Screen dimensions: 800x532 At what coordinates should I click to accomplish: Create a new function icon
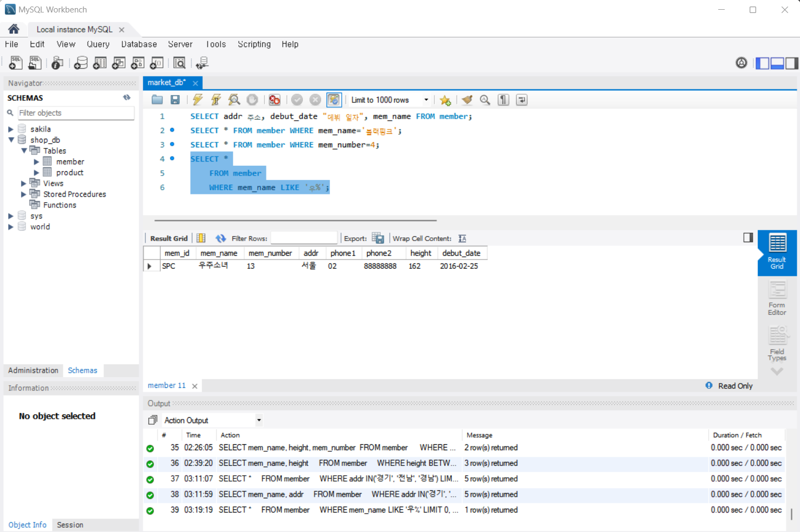157,63
